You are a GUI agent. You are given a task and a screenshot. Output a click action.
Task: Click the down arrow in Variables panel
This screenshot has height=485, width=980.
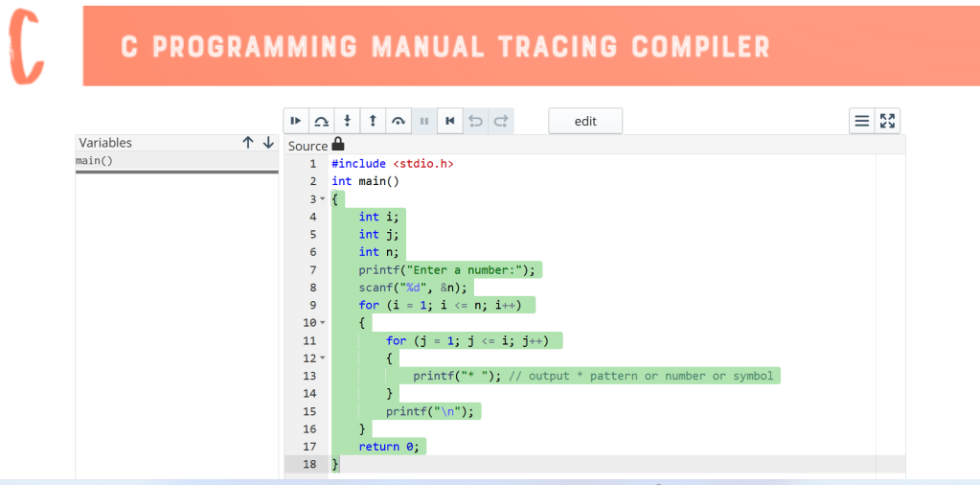click(x=268, y=143)
